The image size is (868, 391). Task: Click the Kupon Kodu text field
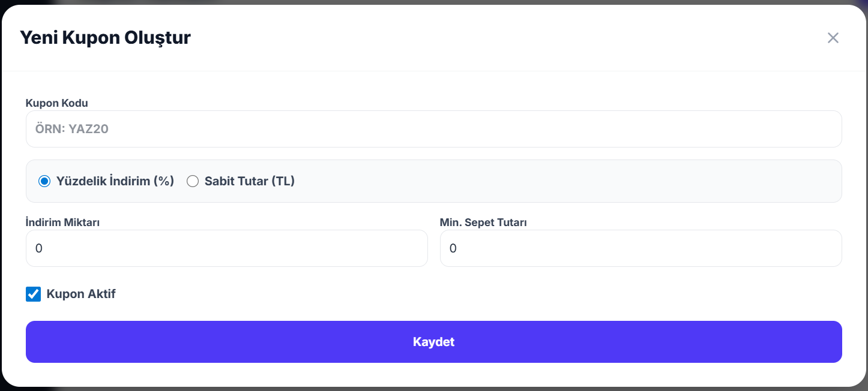pos(433,129)
